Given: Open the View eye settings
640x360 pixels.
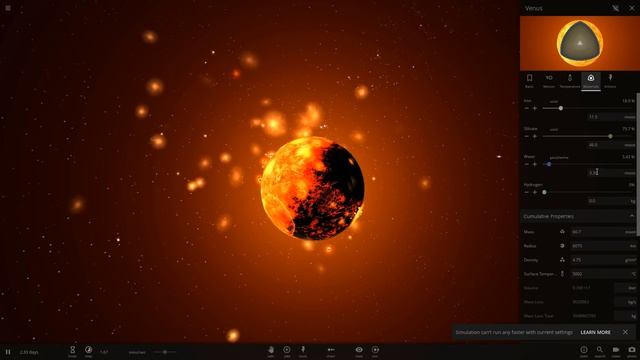Looking at the screenshot, I should 359,351.
